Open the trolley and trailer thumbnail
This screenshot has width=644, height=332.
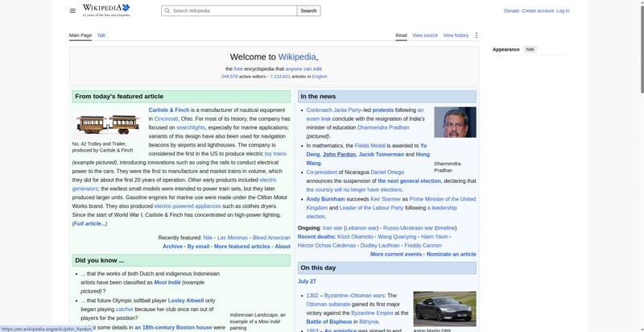pyautogui.click(x=108, y=123)
